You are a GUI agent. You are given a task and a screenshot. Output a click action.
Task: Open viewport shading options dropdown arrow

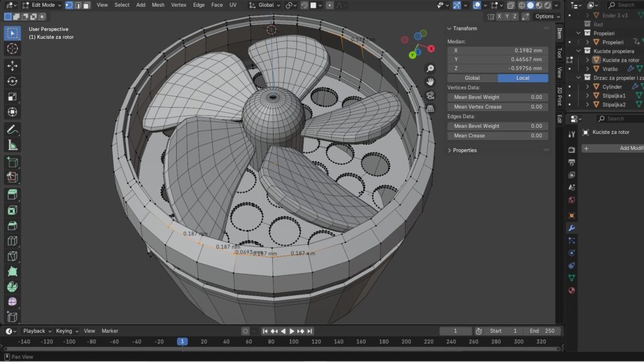click(x=557, y=5)
